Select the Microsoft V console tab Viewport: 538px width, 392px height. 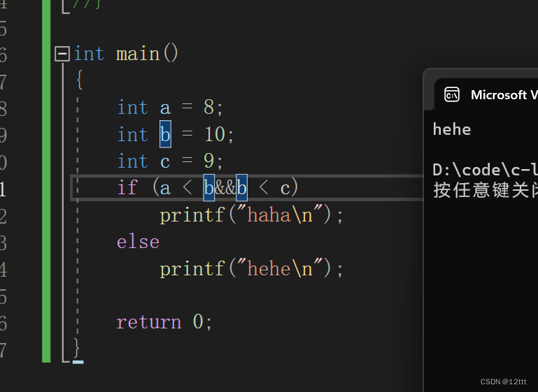click(x=486, y=95)
